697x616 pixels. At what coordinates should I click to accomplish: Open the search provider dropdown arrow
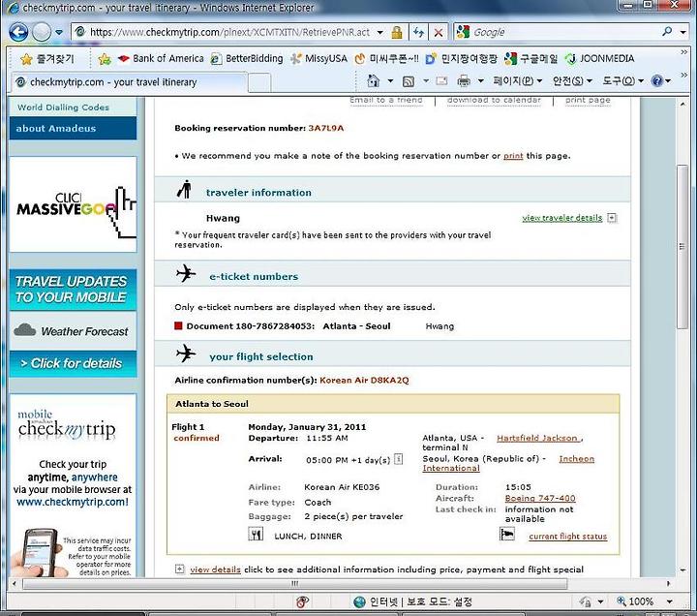point(682,33)
